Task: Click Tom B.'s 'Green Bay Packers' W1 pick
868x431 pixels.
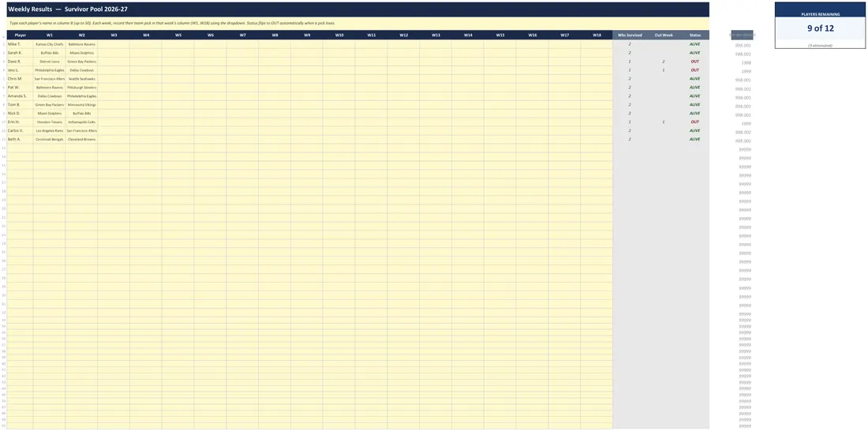Action: (x=49, y=105)
